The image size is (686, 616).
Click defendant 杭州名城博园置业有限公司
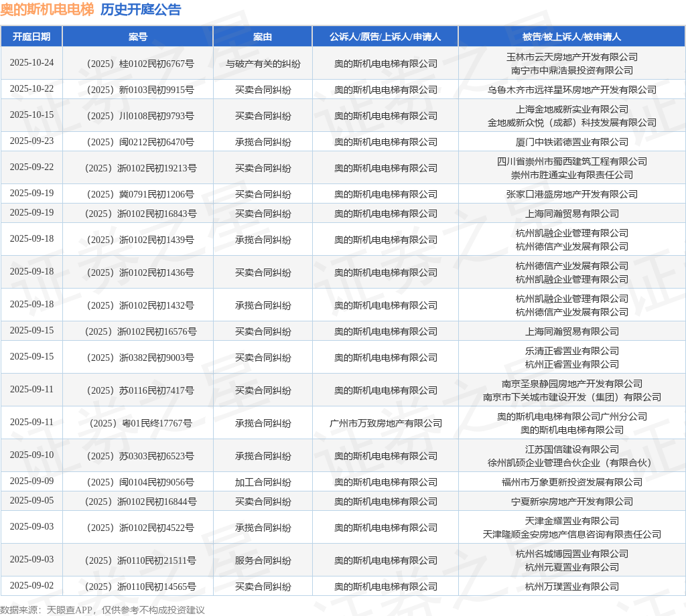point(572,554)
